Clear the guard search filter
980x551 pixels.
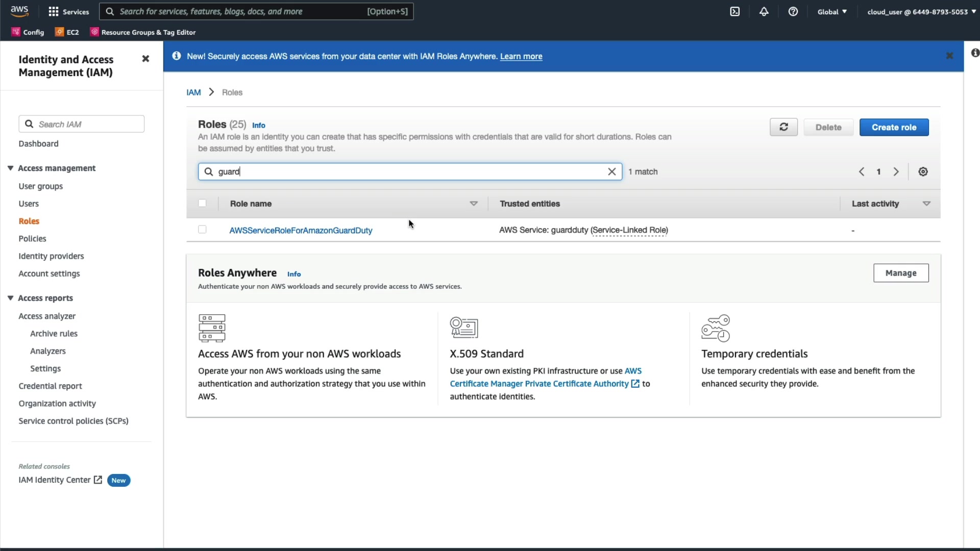click(611, 172)
